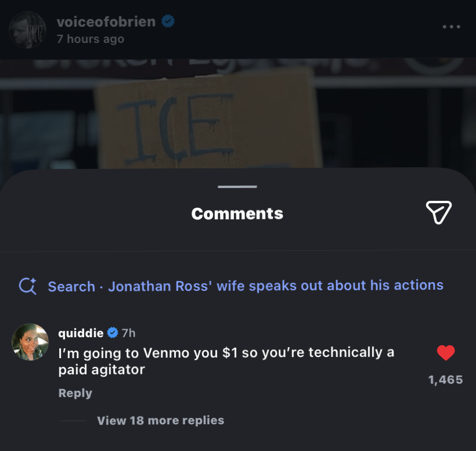Image resolution: width=476 pixels, height=451 pixels.
Task: Click the 7h timestamp on quiddie's comment
Action: click(x=128, y=333)
